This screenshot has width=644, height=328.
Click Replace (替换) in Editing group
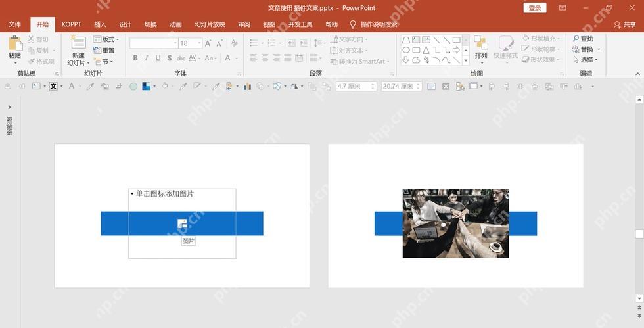(x=586, y=49)
